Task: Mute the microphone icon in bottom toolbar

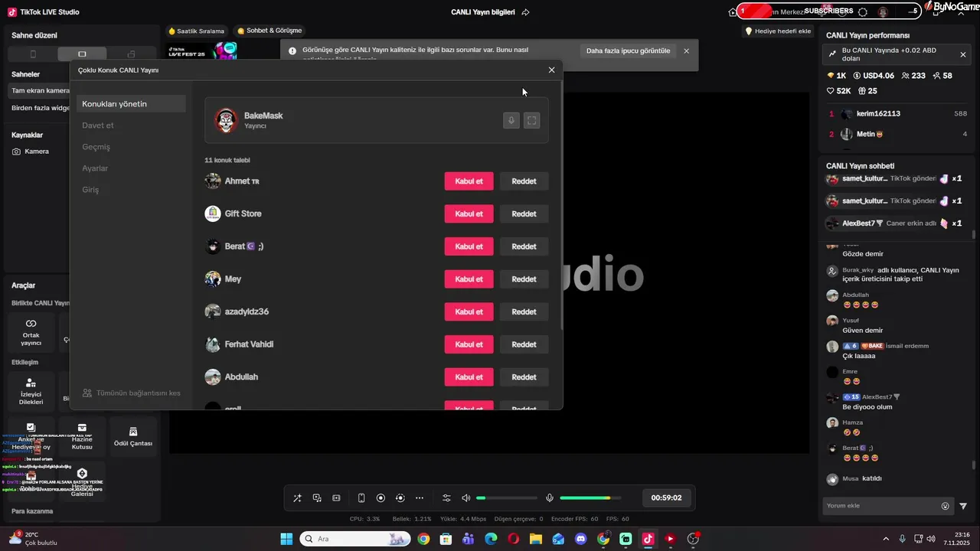Action: (x=549, y=498)
